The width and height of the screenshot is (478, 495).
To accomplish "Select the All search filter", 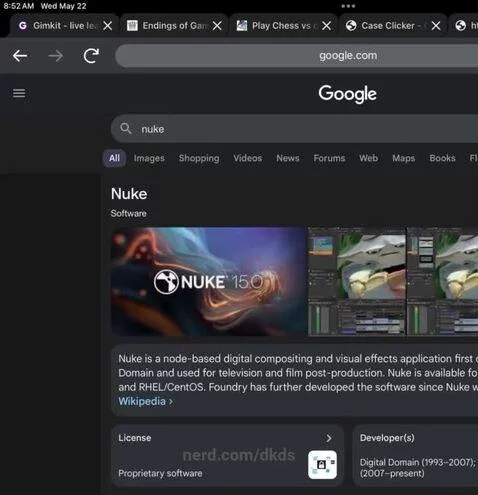I will click(x=114, y=158).
